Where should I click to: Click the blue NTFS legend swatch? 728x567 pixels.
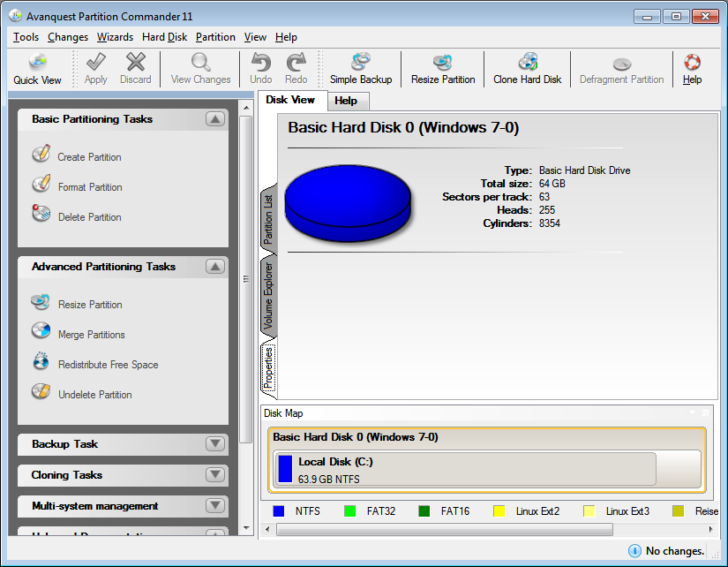279,511
